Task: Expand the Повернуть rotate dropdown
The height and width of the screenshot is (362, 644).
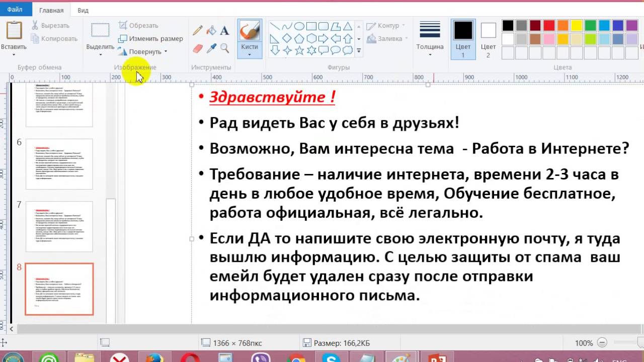Action: pyautogui.click(x=165, y=52)
